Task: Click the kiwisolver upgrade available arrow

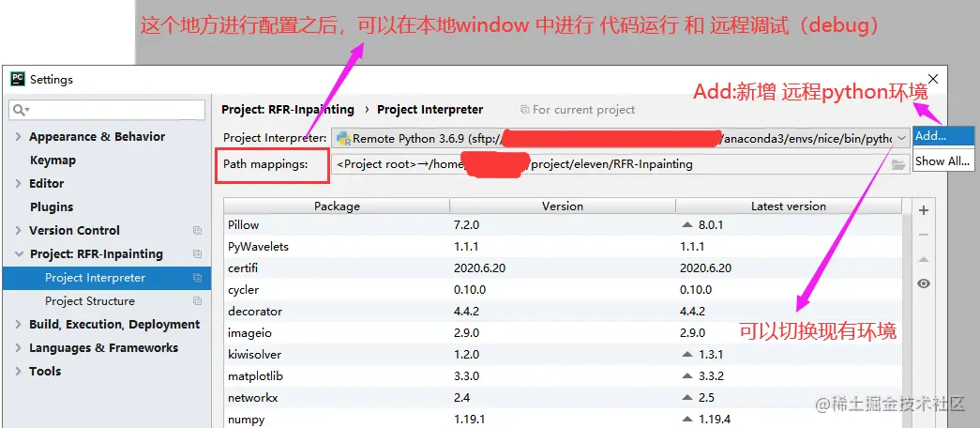Action: (687, 354)
